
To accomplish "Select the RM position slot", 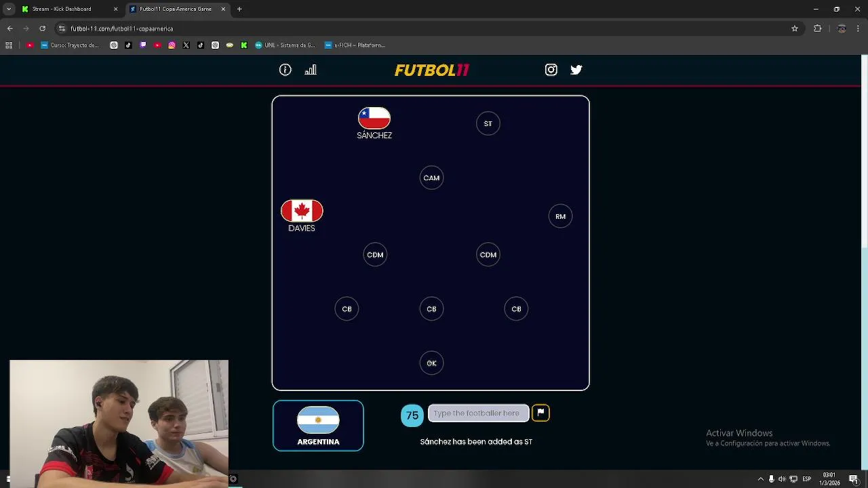I will [560, 216].
